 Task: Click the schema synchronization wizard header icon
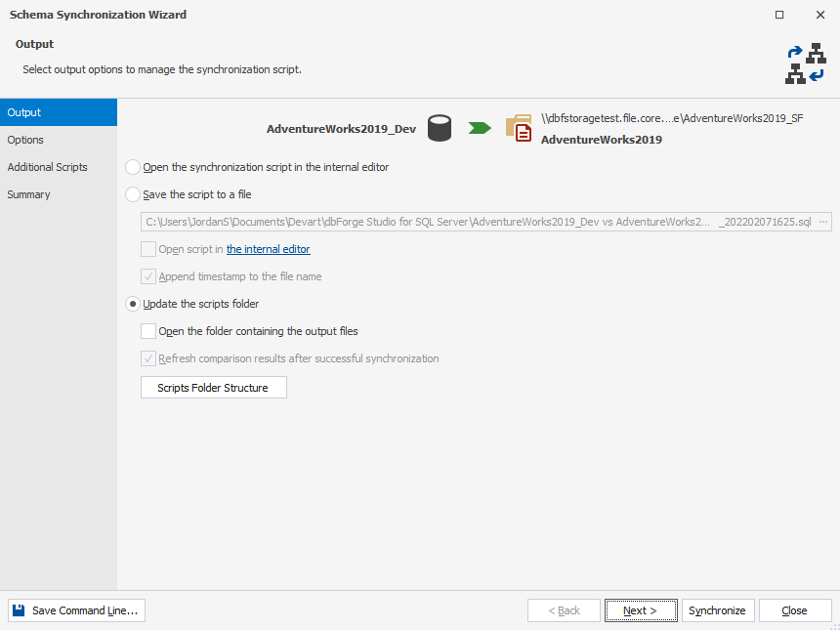(805, 63)
